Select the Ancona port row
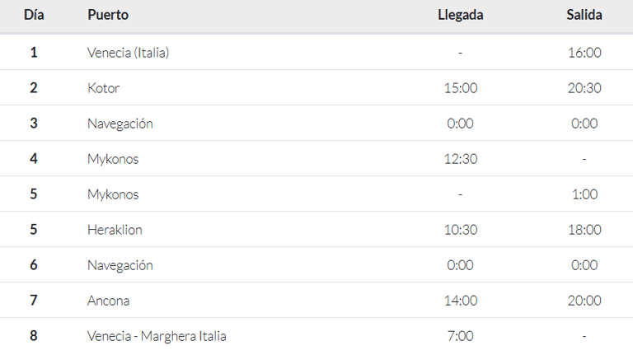 coord(316,301)
